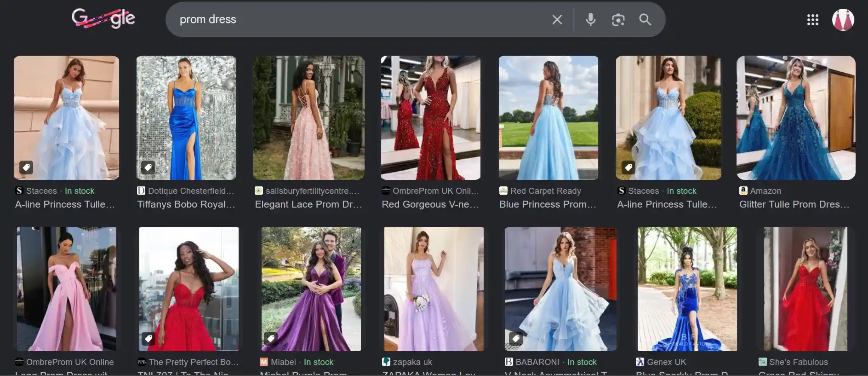The image size is (868, 376).
Task: Click product tag on Miabel purple dress image
Action: coord(271,339)
